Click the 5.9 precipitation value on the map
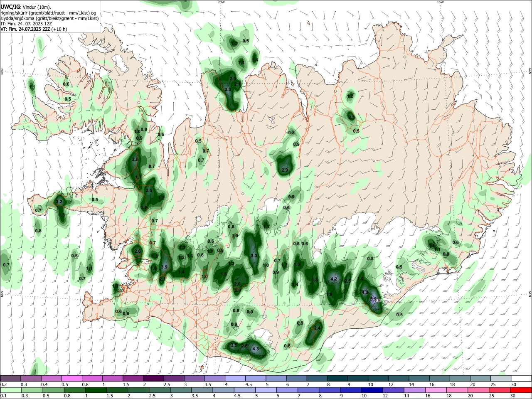The image size is (532, 399). [x=373, y=299]
